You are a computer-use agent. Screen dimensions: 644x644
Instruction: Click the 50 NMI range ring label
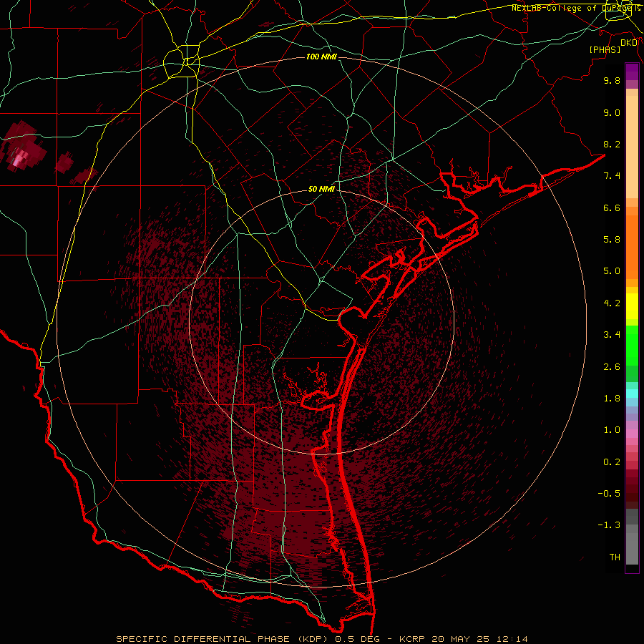tap(321, 190)
